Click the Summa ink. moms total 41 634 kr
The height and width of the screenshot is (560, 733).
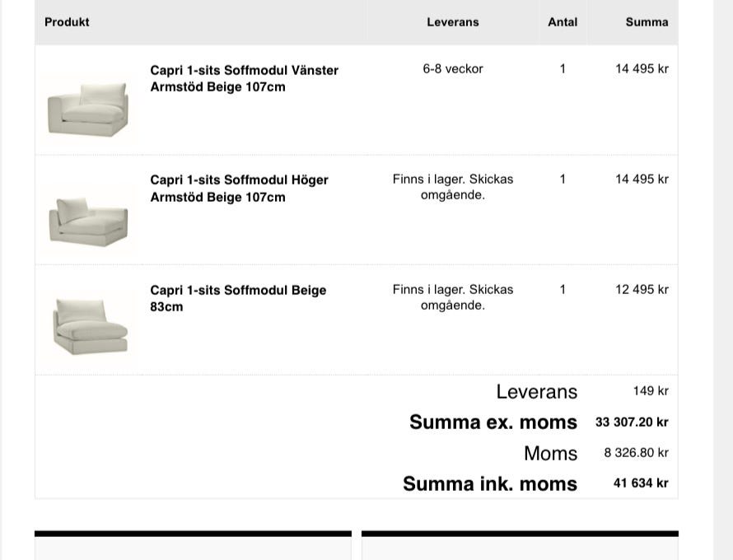(x=641, y=483)
